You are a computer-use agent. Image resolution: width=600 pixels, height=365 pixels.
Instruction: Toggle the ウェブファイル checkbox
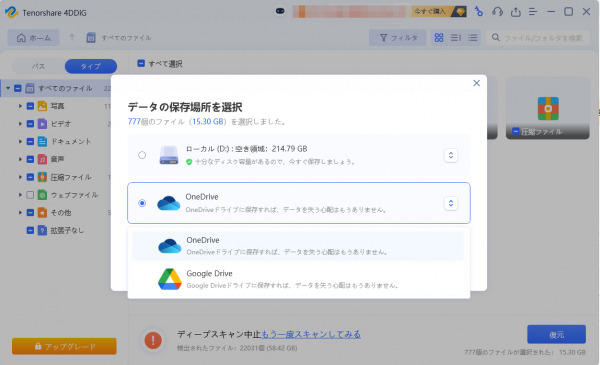coord(30,195)
